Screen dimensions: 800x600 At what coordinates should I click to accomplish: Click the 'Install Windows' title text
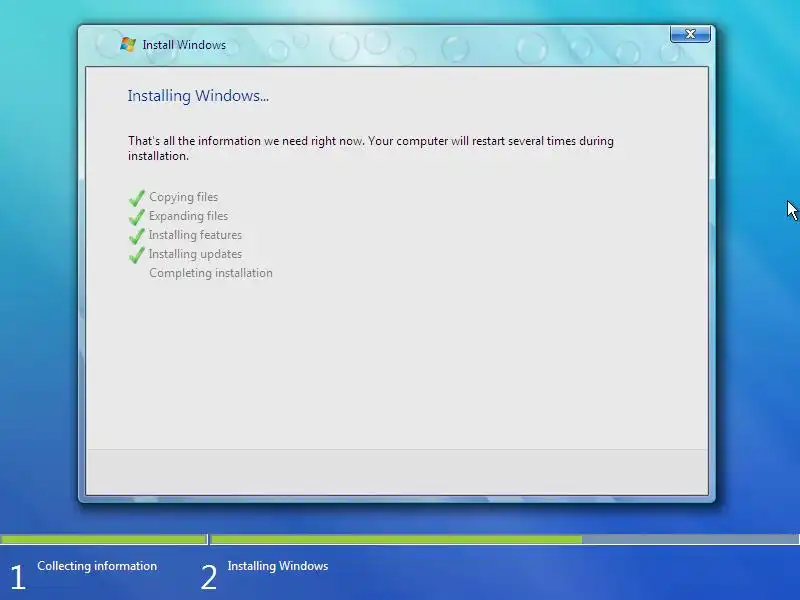184,45
